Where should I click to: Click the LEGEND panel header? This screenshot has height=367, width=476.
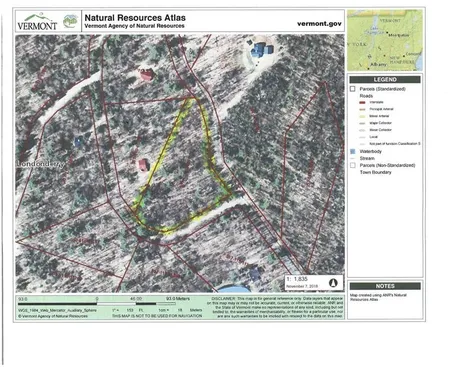385,80
